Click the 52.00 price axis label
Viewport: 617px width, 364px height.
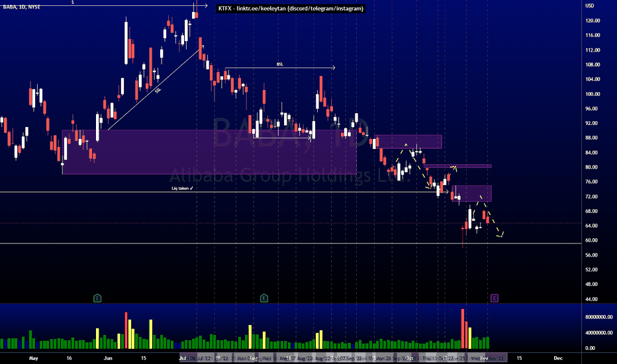pyautogui.click(x=591, y=269)
